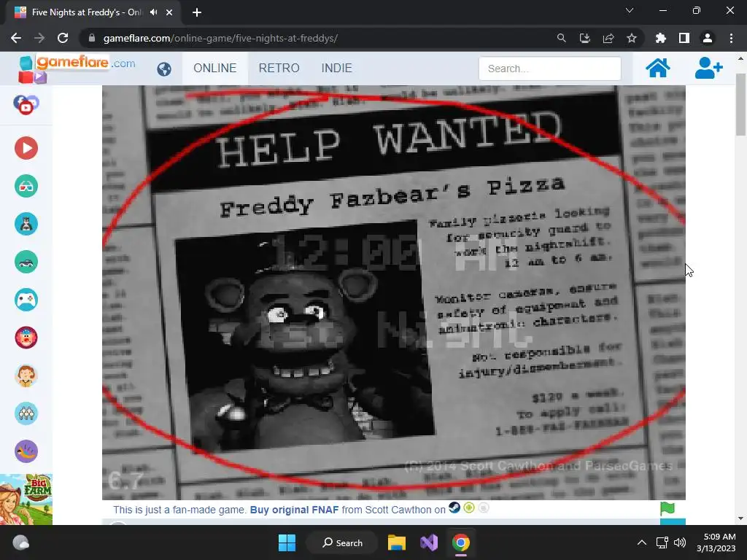747x560 pixels.
Task: Click the add user sign-up icon
Action: tap(708, 68)
